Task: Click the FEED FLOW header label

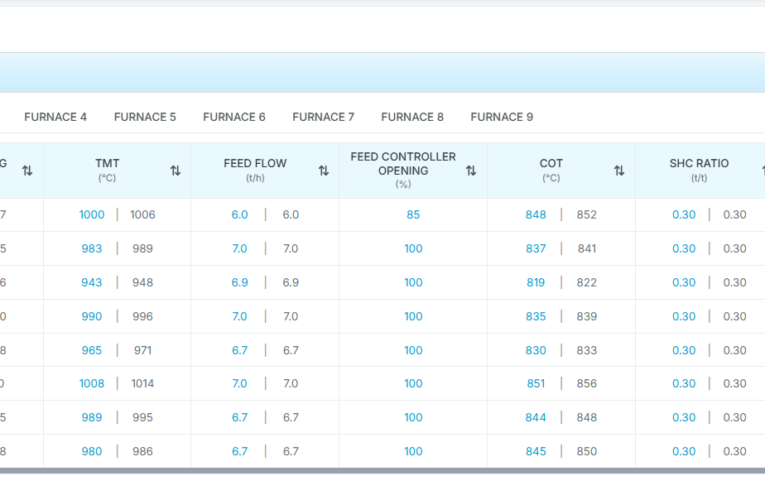Action: pyautogui.click(x=255, y=163)
